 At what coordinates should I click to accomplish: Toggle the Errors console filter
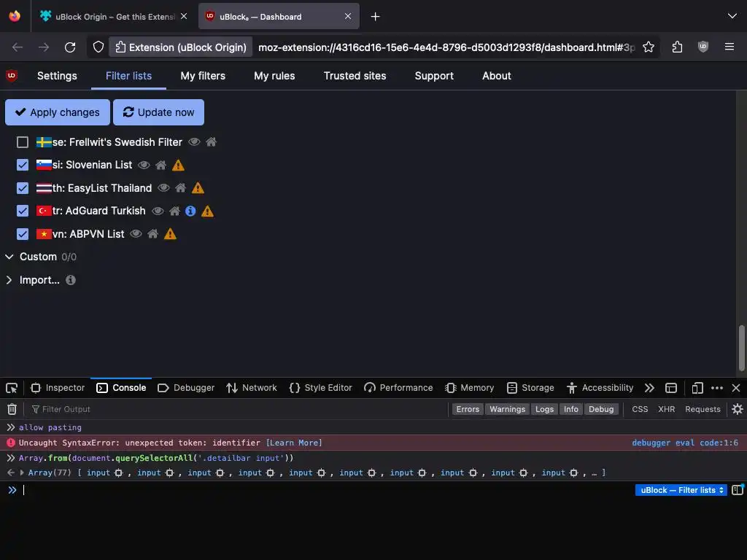(x=468, y=409)
